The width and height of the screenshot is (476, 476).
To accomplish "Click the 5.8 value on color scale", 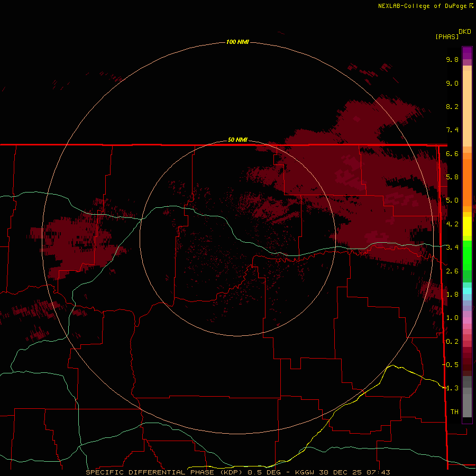I will tap(452, 177).
